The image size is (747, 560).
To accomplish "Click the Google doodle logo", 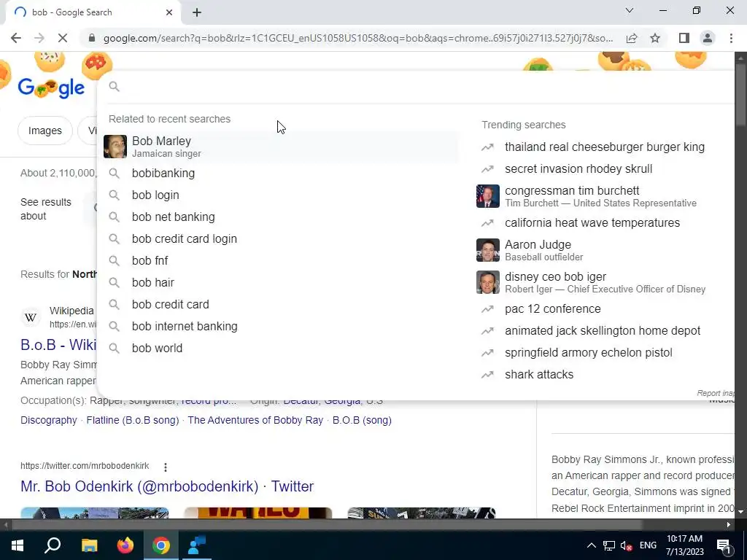I will 52,87.
